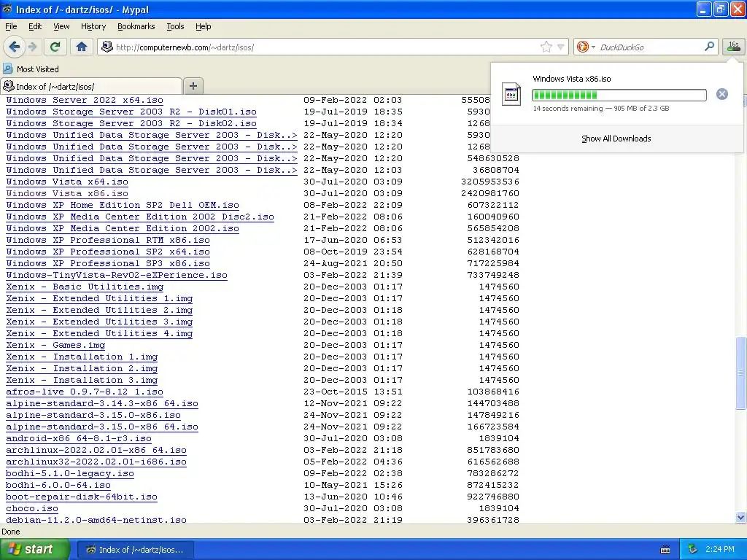Download Windows XP Professional SP2 x64.iso

coord(108,252)
